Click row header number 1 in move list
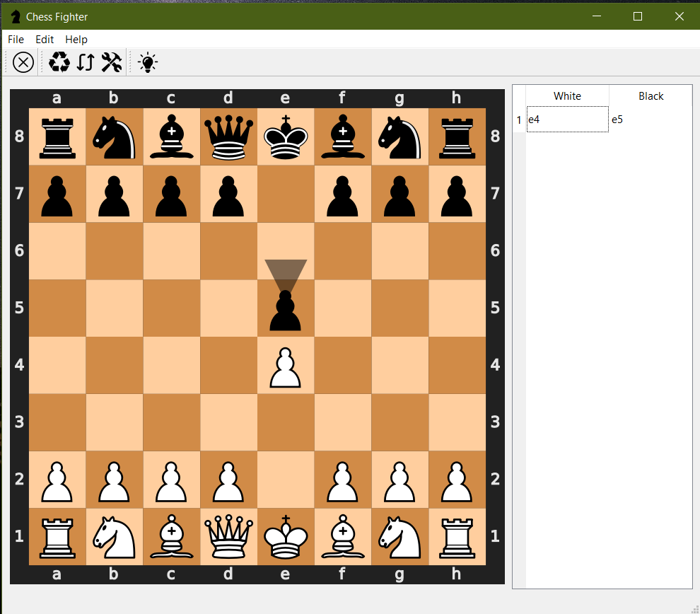Image resolution: width=700 pixels, height=614 pixels. [x=519, y=120]
